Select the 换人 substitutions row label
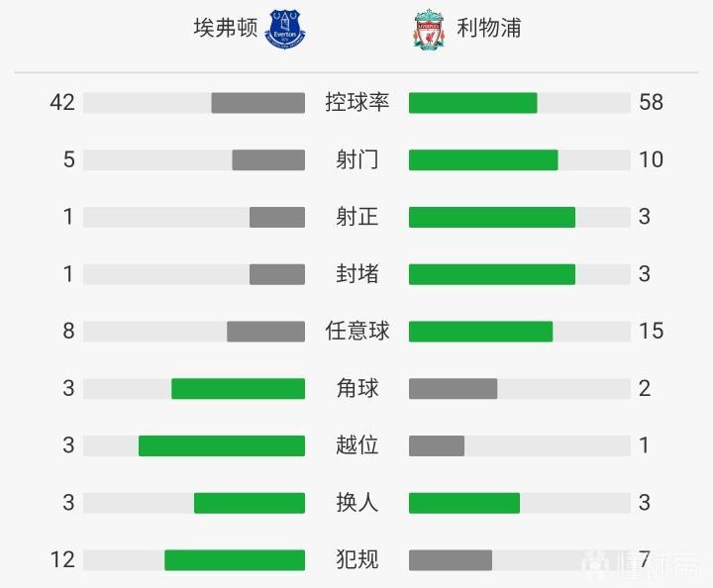713x588 pixels. point(356,502)
